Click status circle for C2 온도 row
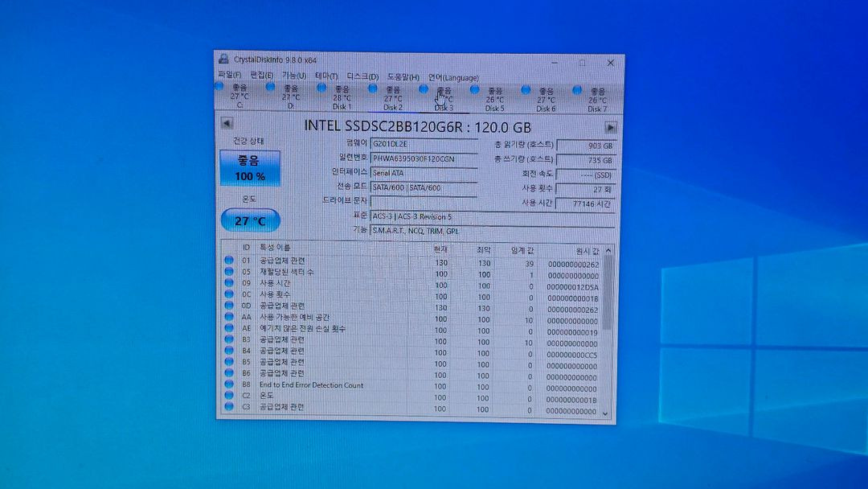868x489 pixels. pos(228,395)
